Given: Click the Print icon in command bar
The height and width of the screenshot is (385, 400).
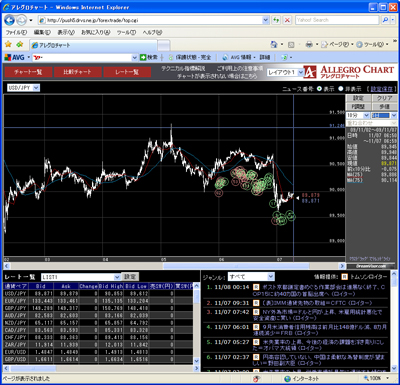Looking at the screenshot, I should (x=309, y=44).
